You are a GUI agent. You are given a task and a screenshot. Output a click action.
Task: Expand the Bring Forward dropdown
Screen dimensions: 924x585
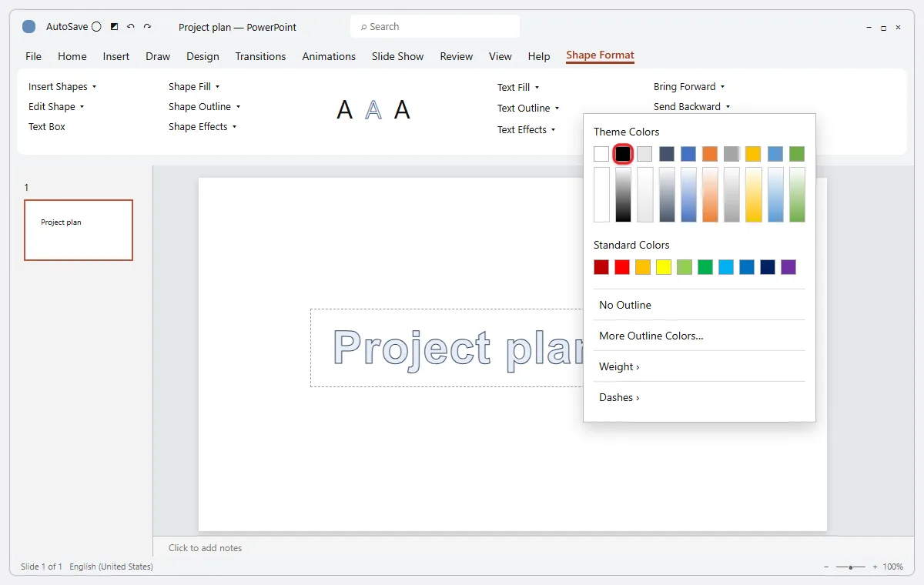click(689, 87)
